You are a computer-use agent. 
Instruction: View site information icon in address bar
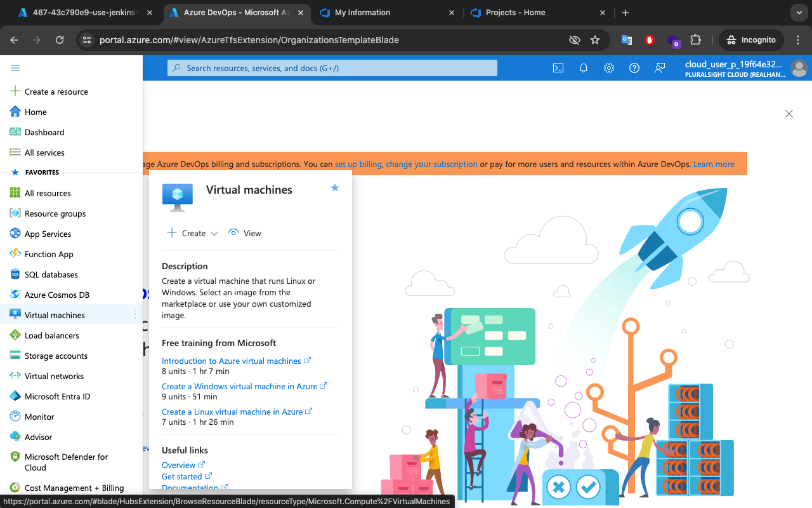click(87, 40)
